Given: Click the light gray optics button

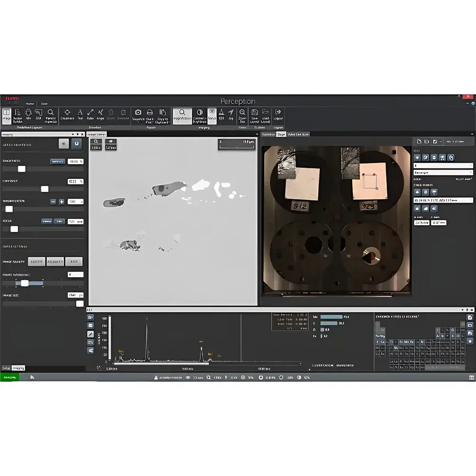Looking at the screenshot, I should point(64,144).
